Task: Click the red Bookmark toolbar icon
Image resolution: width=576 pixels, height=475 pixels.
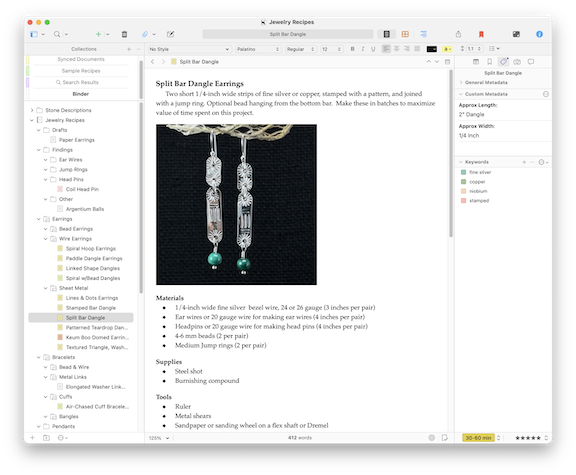Action: point(481,34)
